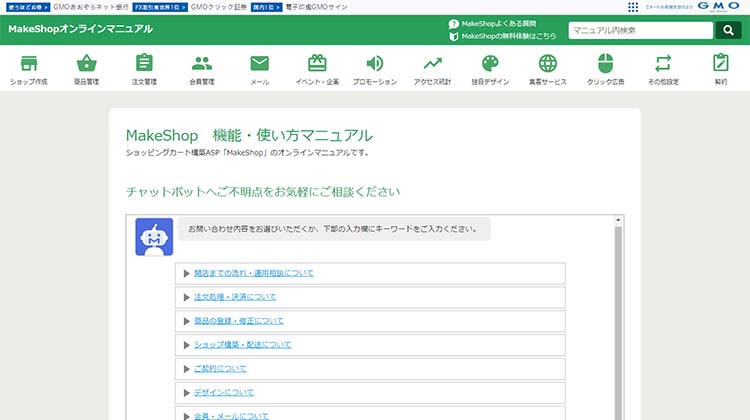
Task: Open the プロモーション speaker icon
Action: 375,63
